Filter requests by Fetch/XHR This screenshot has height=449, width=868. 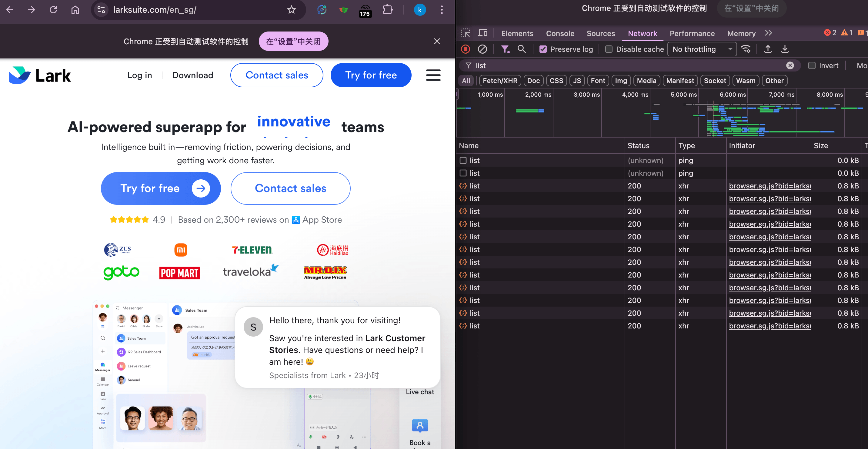[x=500, y=81]
